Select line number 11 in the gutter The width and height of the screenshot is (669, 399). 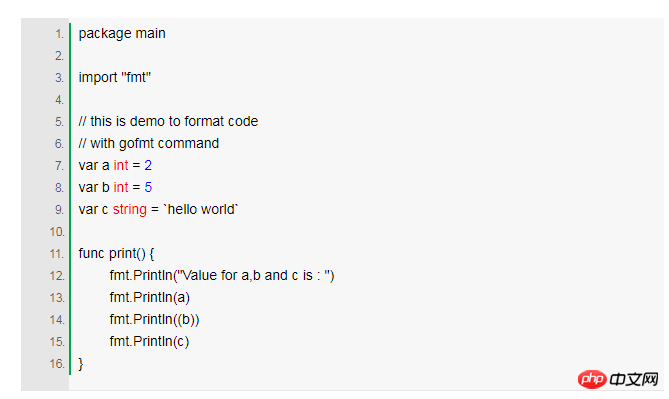[57, 254]
